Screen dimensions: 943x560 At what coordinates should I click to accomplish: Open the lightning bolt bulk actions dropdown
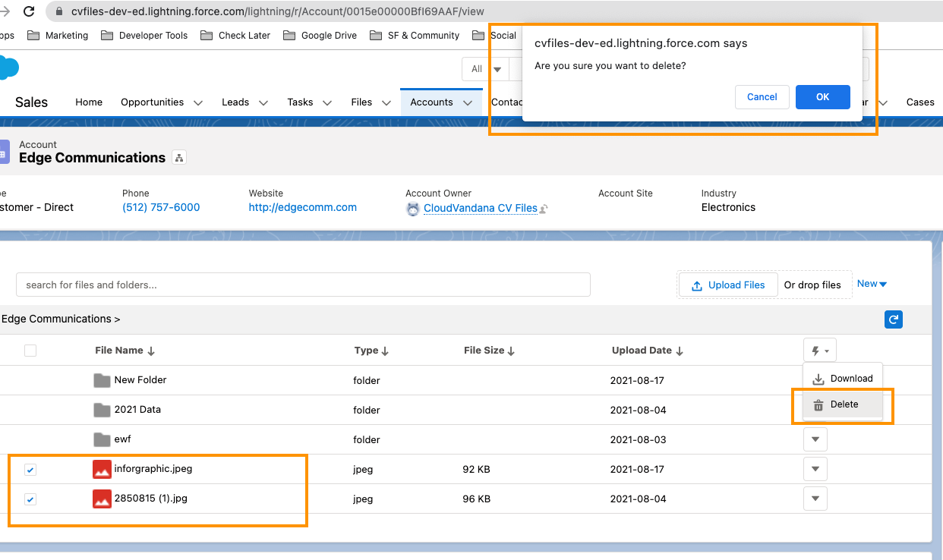pyautogui.click(x=819, y=351)
